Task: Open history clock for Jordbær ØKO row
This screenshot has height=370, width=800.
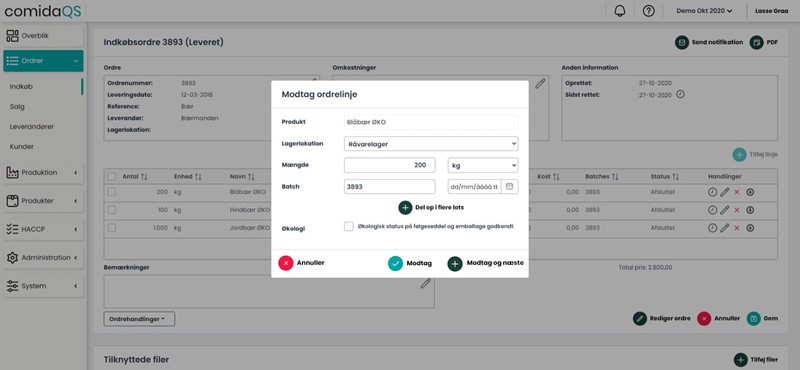Action: (x=712, y=228)
